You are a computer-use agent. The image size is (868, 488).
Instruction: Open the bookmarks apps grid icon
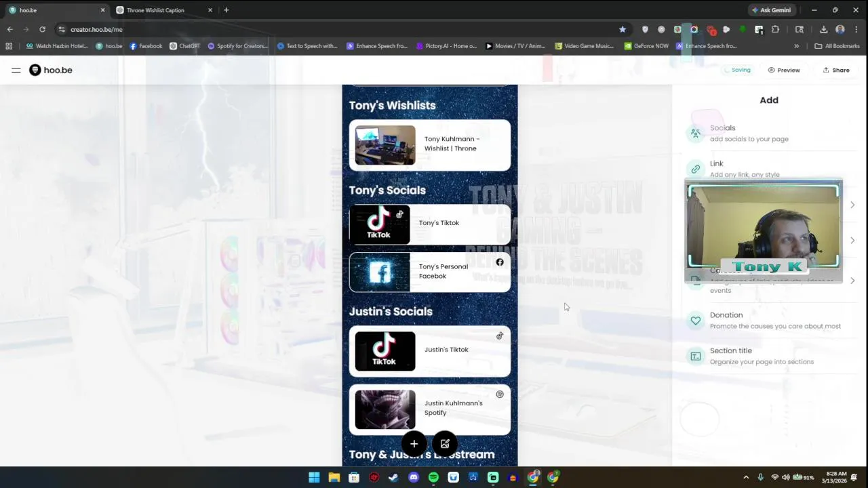tap(9, 46)
